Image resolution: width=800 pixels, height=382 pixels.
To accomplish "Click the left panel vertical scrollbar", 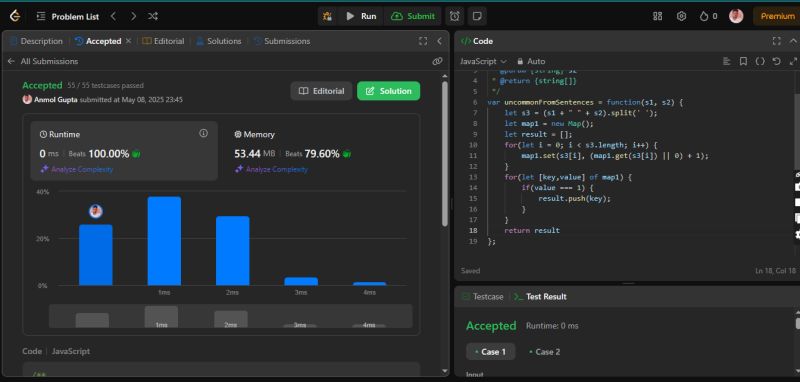I will pos(444,153).
